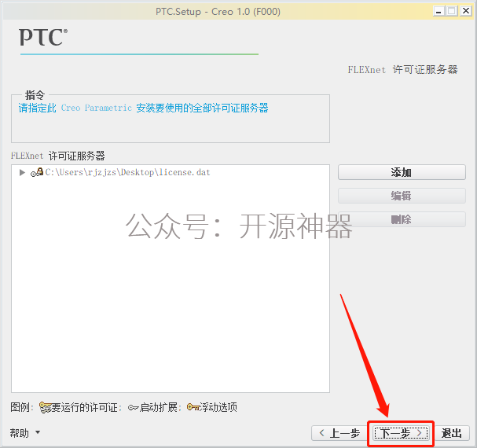Click the license server key icon
Screen dimensions: 477x448
(x=37, y=172)
